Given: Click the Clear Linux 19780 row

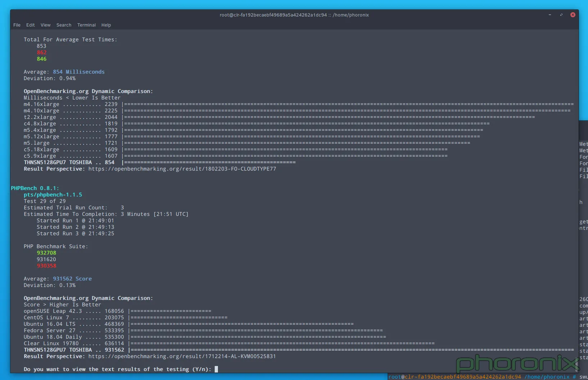Looking at the screenshot, I should pyautogui.click(x=229, y=343).
